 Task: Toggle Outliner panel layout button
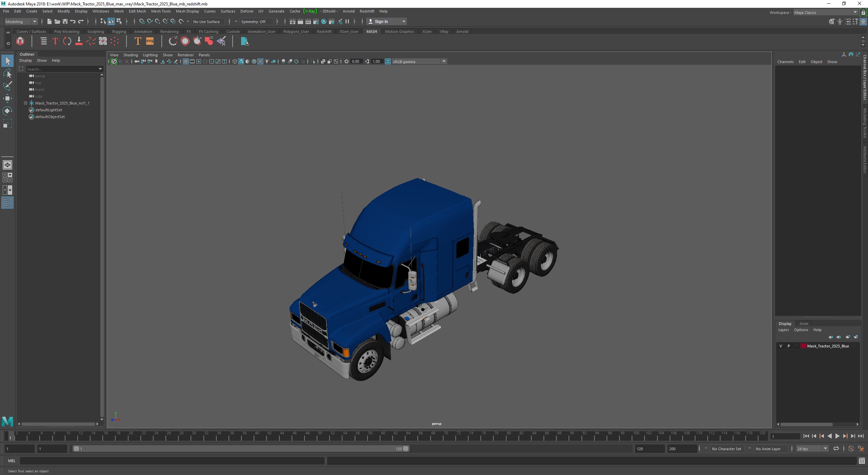click(7, 203)
